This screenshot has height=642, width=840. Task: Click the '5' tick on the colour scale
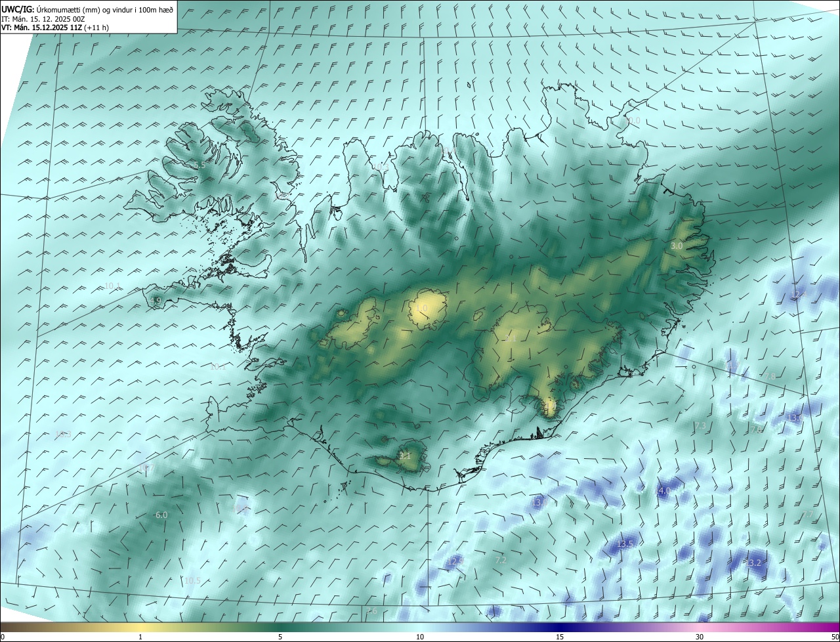click(280, 637)
